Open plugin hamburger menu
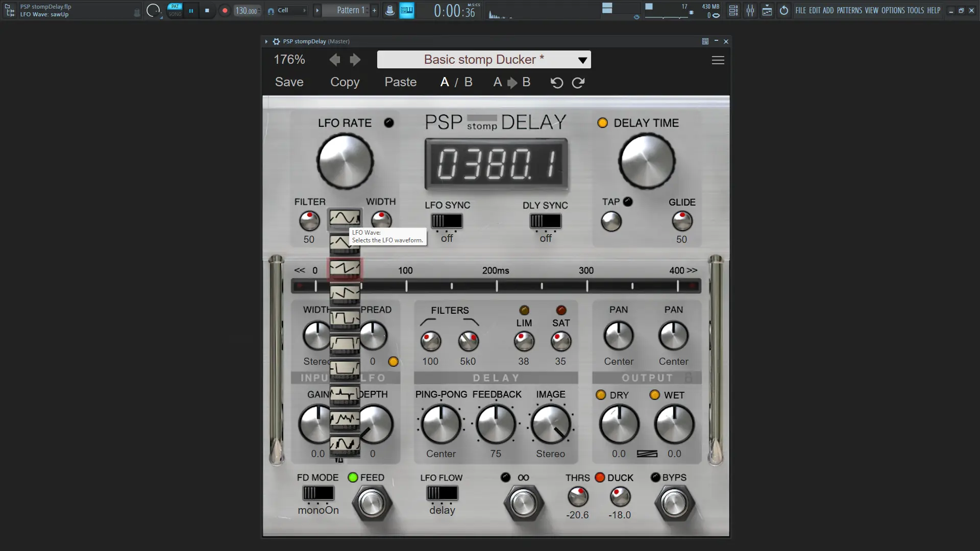 [718, 60]
